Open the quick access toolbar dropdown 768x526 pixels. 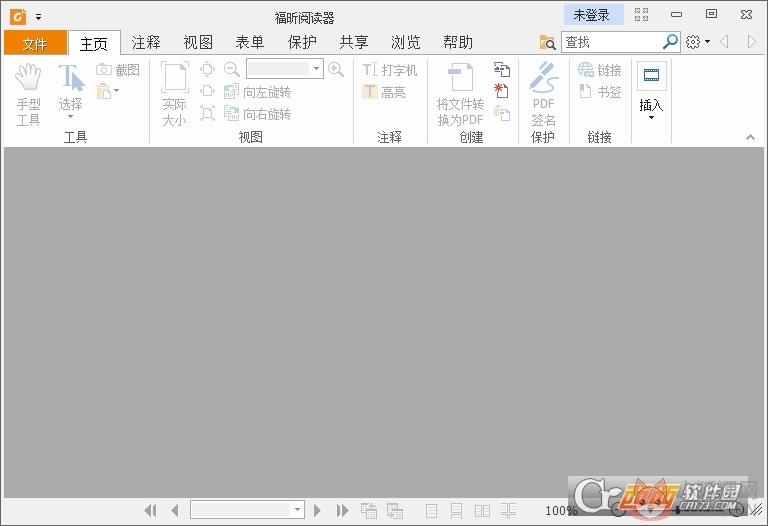click(38, 17)
